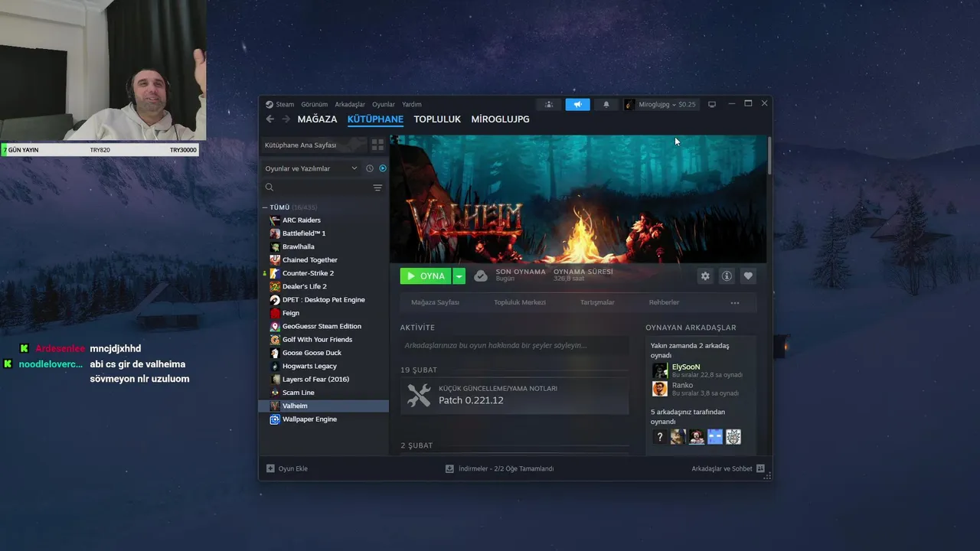
Task: Open the Görünüm menu
Action: [314, 104]
